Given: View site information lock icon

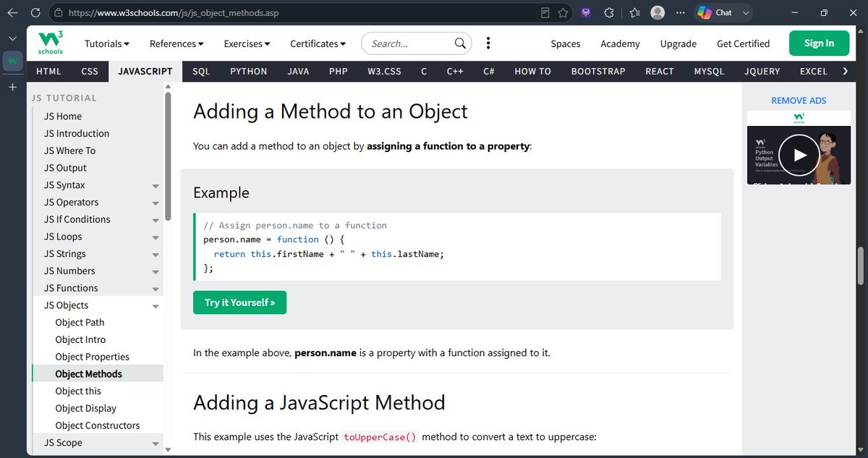Looking at the screenshot, I should tap(58, 13).
